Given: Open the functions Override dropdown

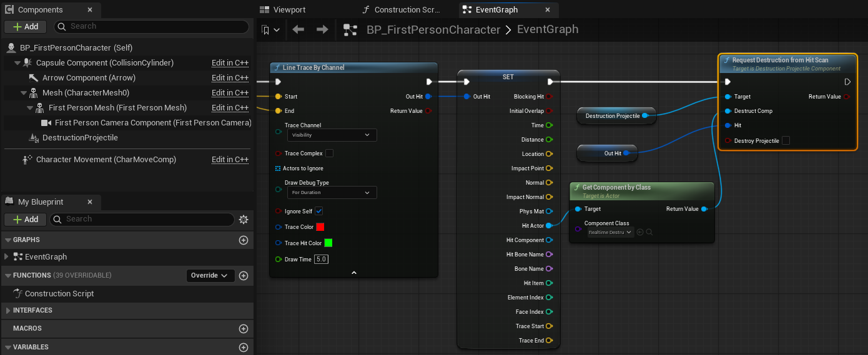Looking at the screenshot, I should 210,276.
